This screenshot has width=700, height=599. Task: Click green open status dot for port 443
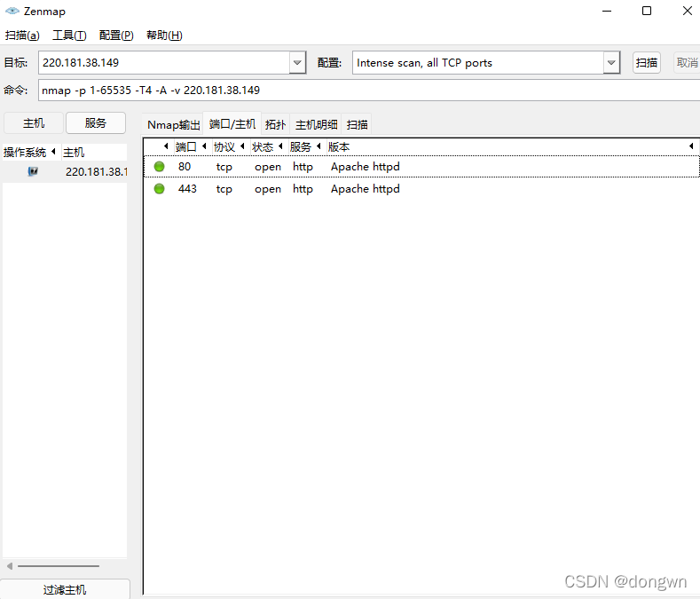159,189
